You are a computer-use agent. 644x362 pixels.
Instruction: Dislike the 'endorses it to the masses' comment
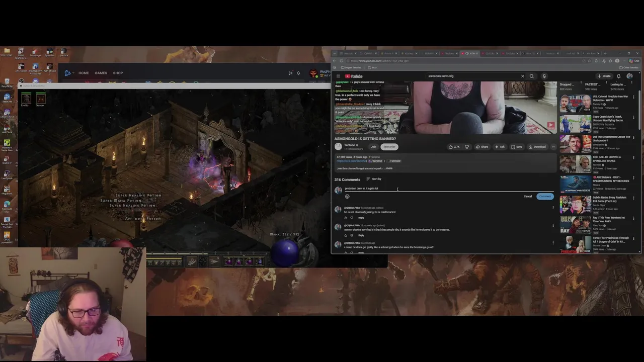(352, 235)
